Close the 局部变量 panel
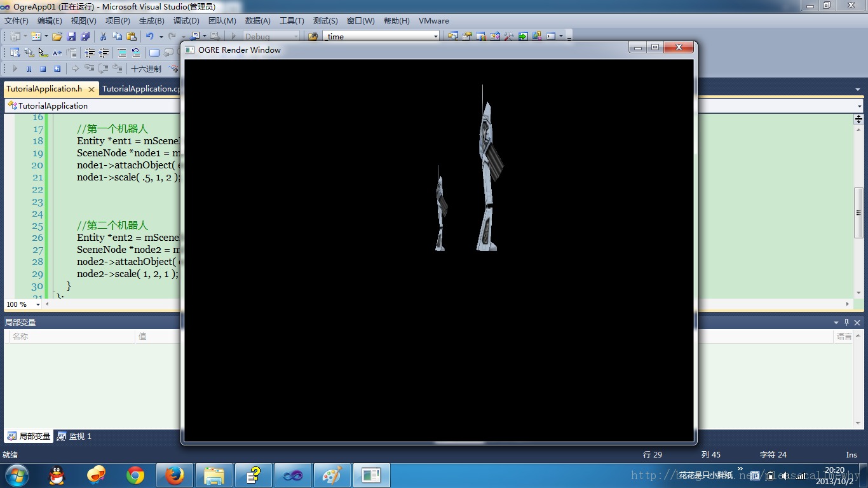Screen dimensions: 868x488 tap(857, 322)
